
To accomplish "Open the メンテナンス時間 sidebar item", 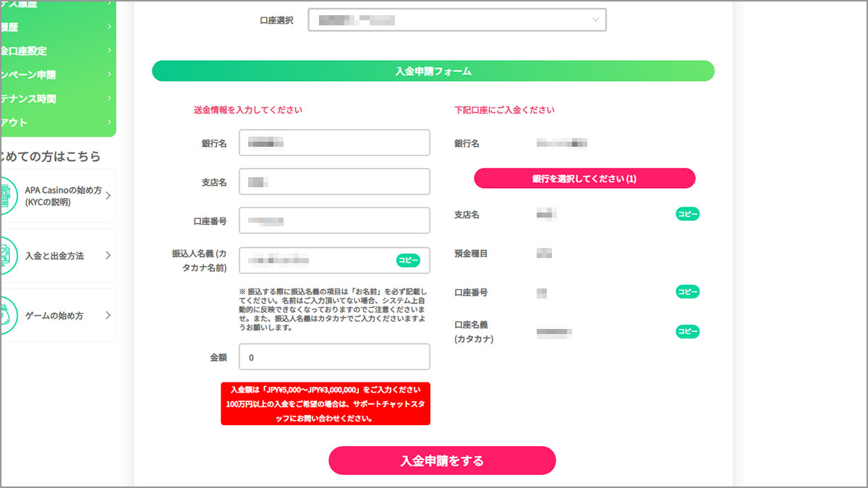I will click(x=58, y=98).
